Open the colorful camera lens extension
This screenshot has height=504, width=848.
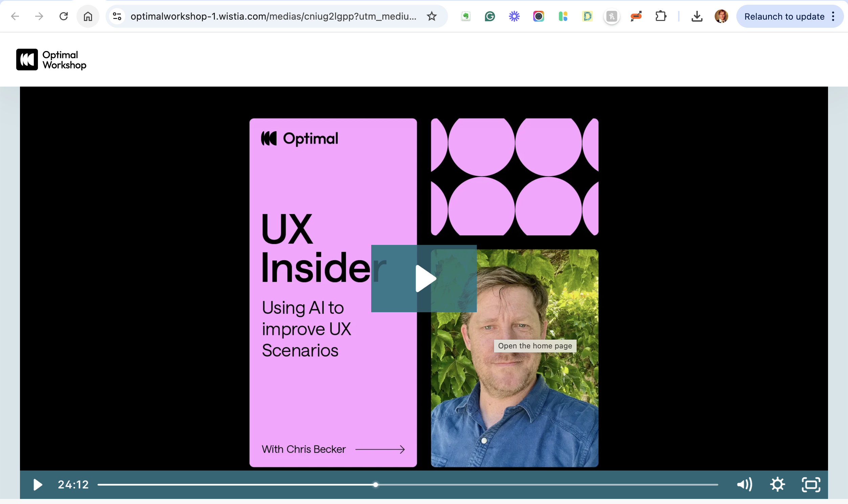[538, 16]
